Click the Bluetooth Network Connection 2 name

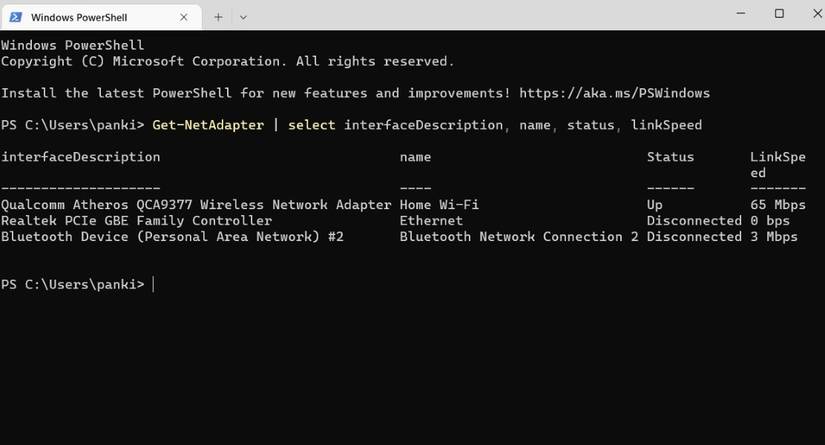(518, 237)
